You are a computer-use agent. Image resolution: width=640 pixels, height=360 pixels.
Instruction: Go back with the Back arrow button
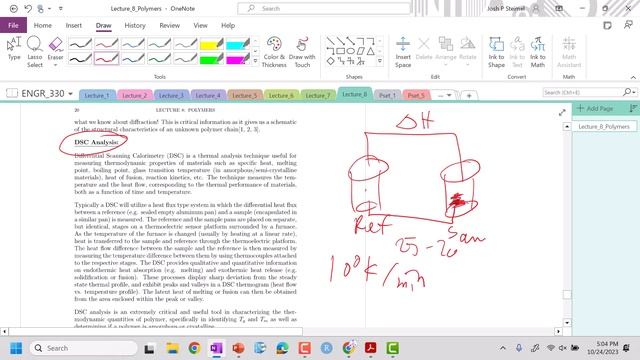point(13,8)
